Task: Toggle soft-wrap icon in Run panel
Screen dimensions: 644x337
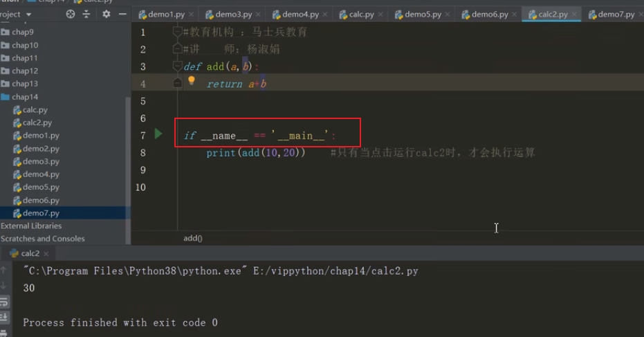Action: point(3,302)
